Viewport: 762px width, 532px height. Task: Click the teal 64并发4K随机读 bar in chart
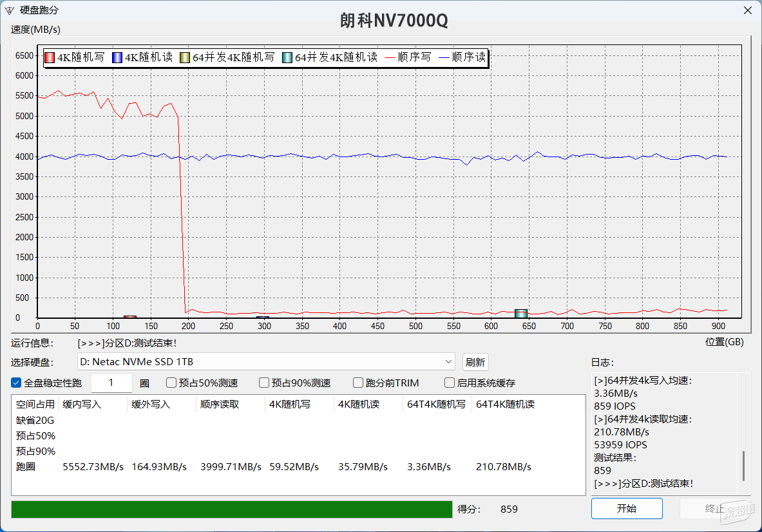(521, 314)
